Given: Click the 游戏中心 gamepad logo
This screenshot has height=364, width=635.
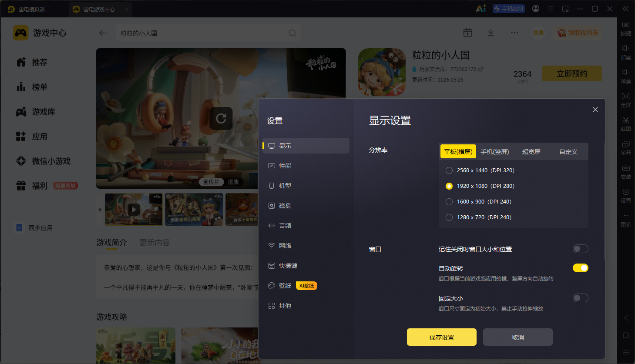Looking at the screenshot, I should tap(21, 33).
